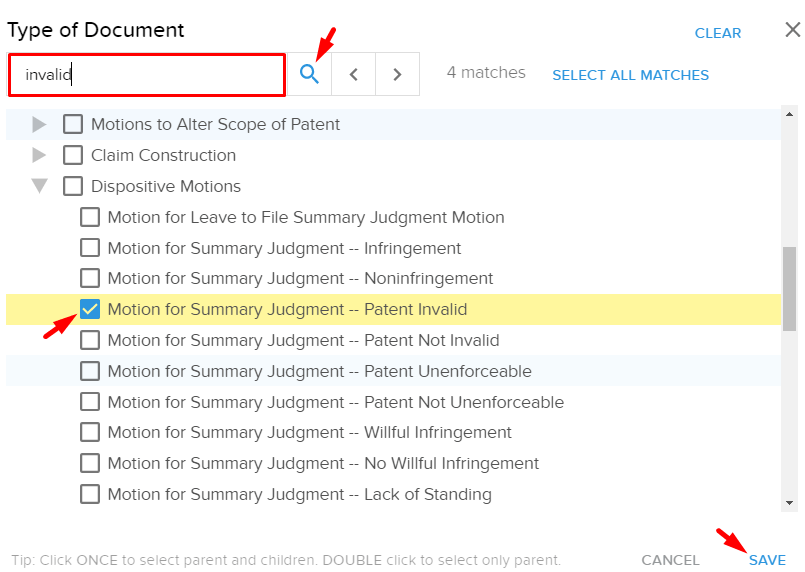Jump to next match arrow
The height and width of the screenshot is (572, 805).
(397, 74)
